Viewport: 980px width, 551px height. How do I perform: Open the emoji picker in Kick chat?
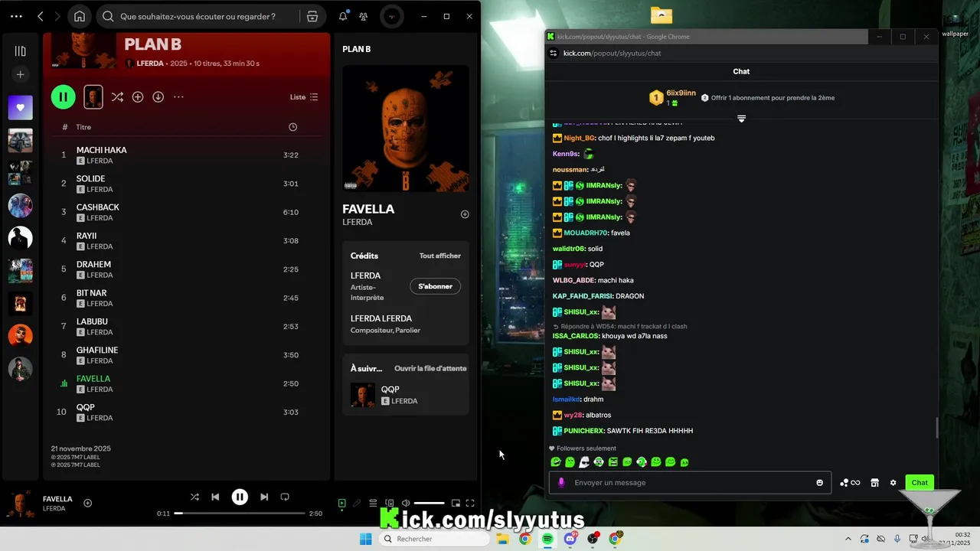pyautogui.click(x=820, y=483)
